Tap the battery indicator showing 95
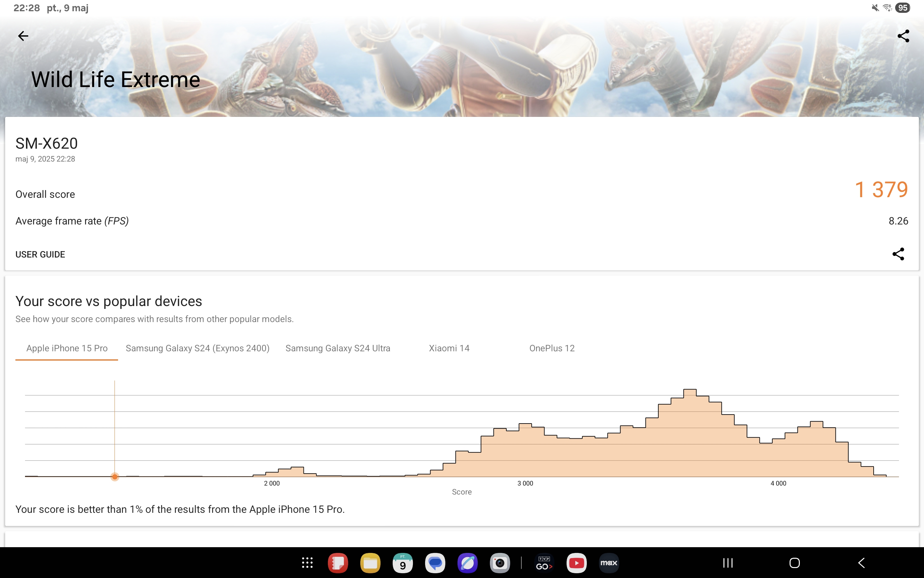The image size is (924, 578). pyautogui.click(x=903, y=8)
